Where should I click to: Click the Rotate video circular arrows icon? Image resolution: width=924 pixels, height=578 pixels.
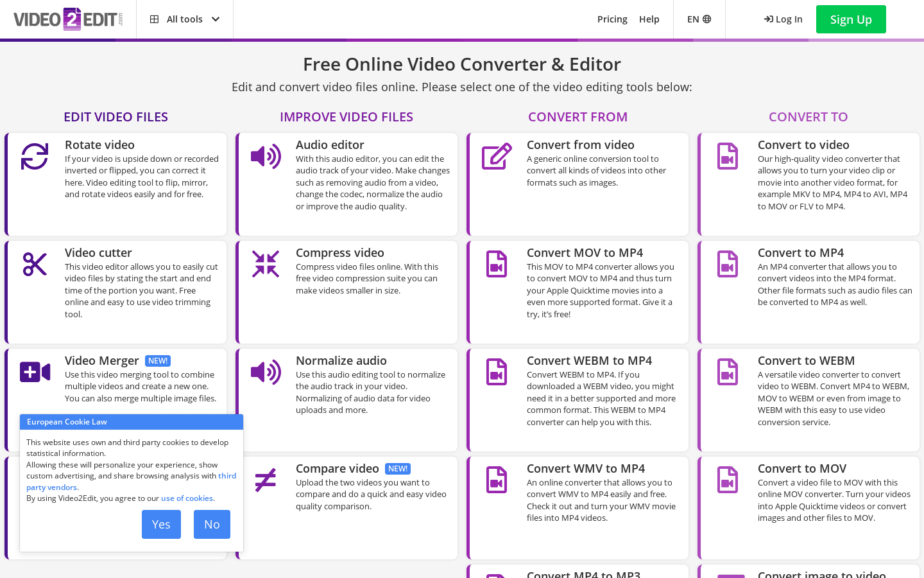pos(35,156)
